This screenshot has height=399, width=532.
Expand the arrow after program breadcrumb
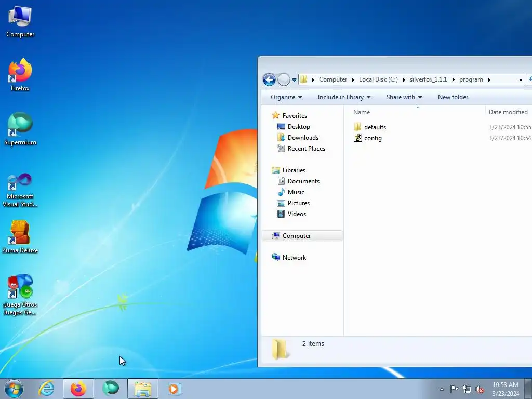pos(489,79)
